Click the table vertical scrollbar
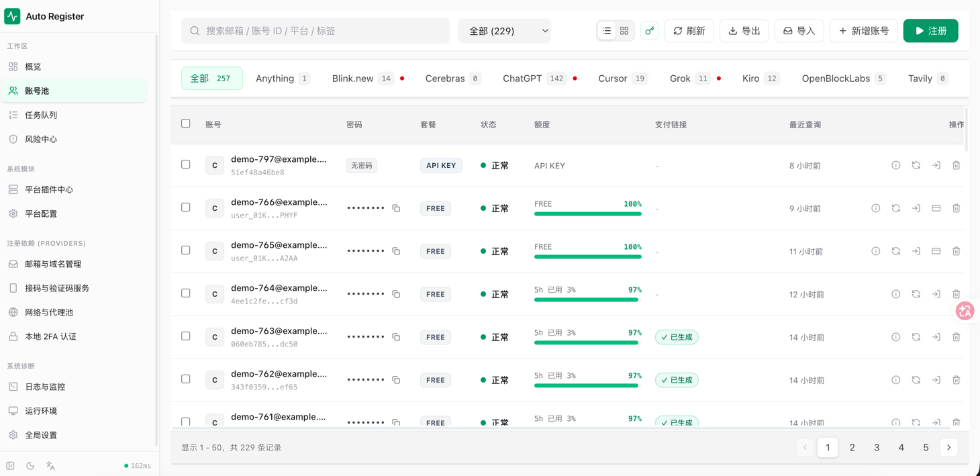 966,130
